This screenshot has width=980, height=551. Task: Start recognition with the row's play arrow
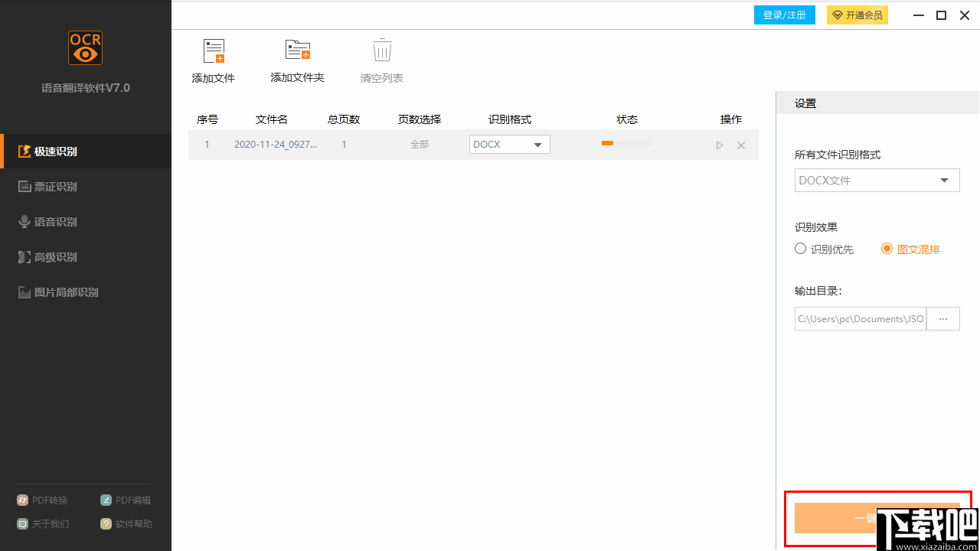pos(719,145)
